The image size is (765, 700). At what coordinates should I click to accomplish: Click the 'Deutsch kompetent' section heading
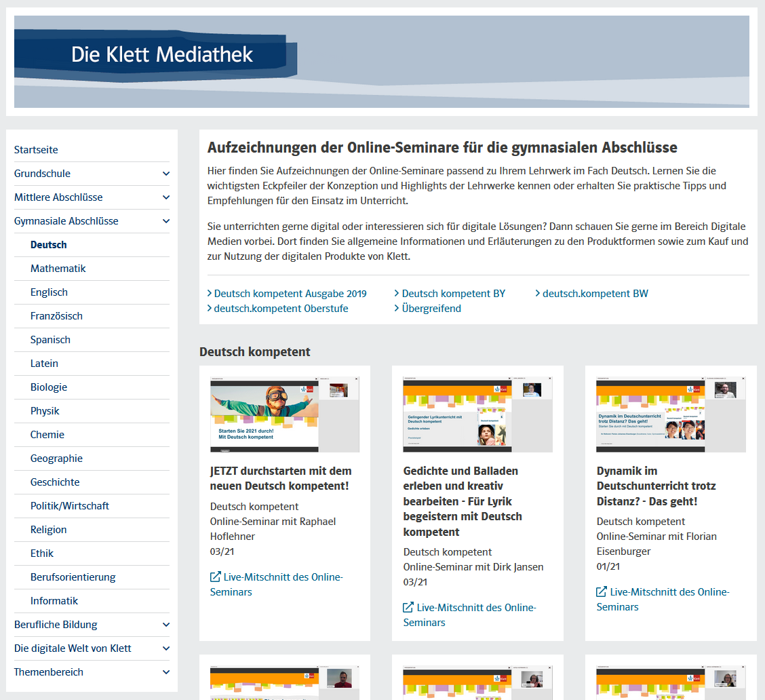[x=255, y=352]
